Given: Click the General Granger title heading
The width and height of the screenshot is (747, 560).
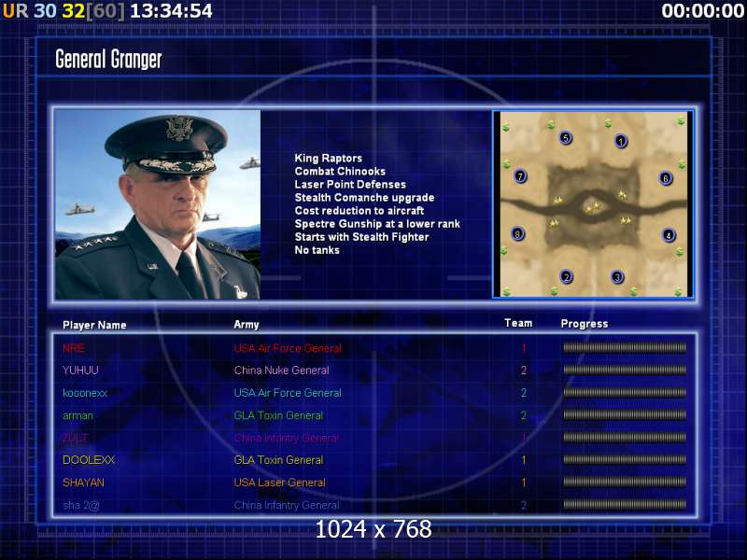Looking at the screenshot, I should (x=108, y=59).
